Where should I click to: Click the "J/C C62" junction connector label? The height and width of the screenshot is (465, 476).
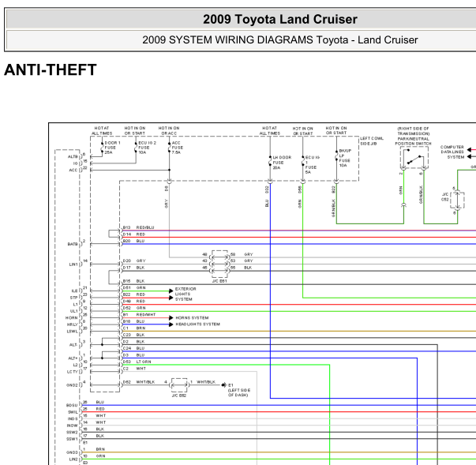(445, 197)
